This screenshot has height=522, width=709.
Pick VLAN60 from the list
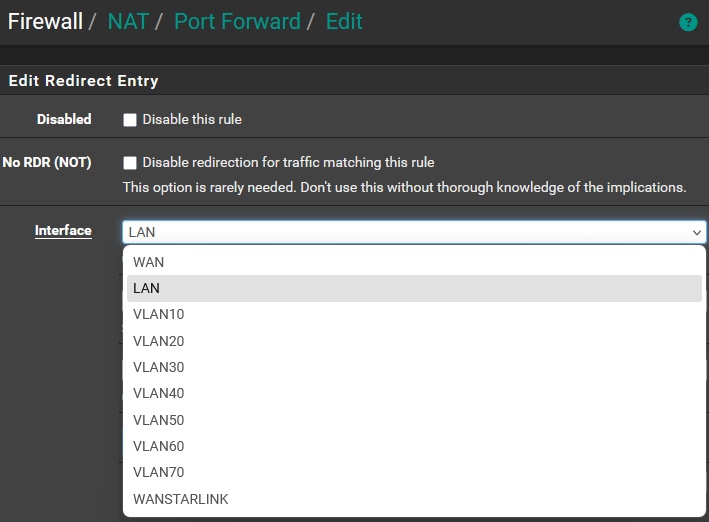click(x=158, y=446)
